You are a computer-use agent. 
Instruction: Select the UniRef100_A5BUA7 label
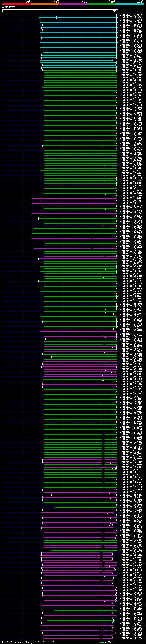click(x=131, y=60)
